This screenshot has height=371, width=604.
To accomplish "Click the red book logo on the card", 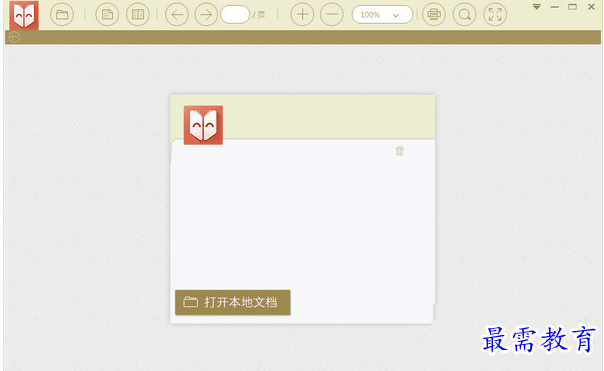I will click(203, 125).
